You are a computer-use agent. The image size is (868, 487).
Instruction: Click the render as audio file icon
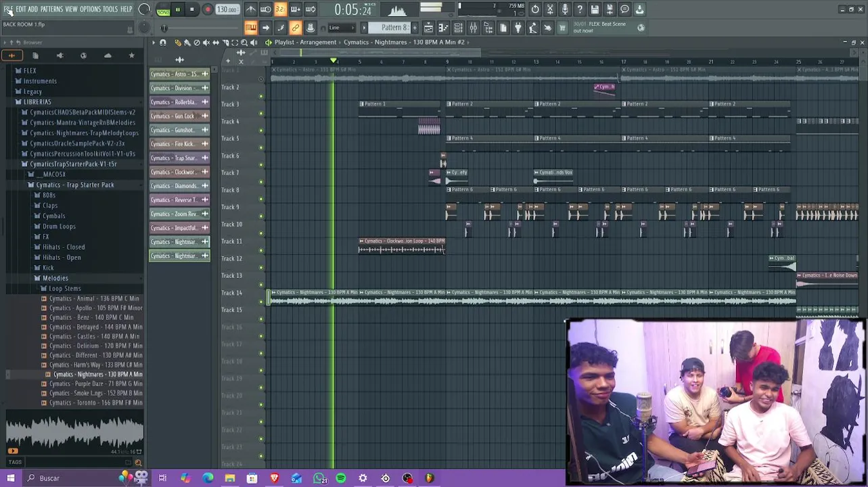click(610, 9)
